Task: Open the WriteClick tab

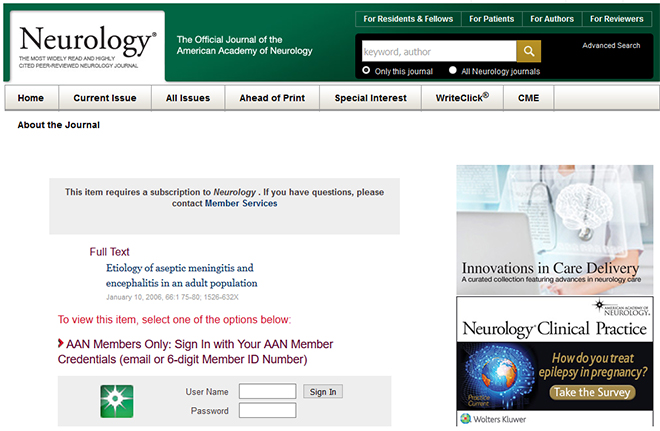Action: tap(462, 98)
